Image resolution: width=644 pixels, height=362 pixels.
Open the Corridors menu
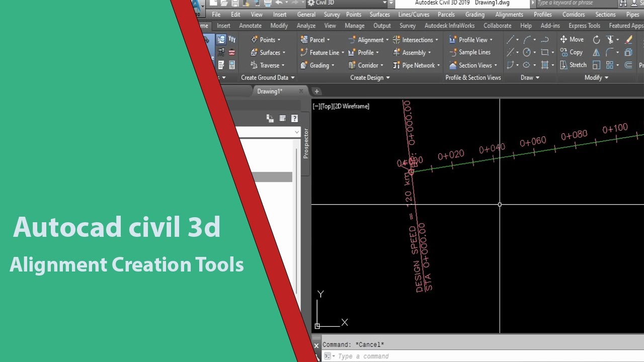(574, 15)
